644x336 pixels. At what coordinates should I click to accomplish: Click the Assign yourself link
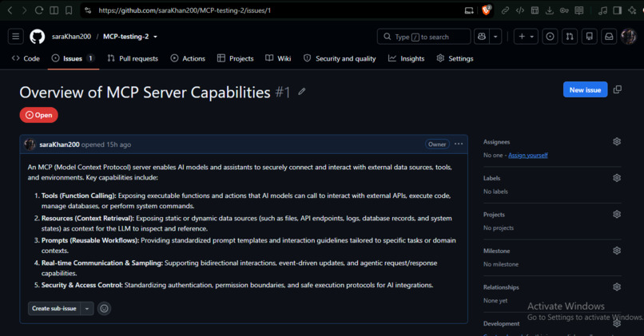pyautogui.click(x=528, y=155)
